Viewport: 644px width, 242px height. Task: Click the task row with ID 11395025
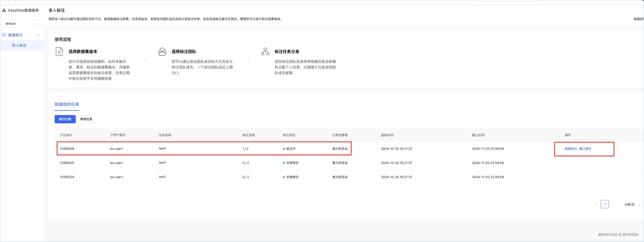tap(67, 163)
